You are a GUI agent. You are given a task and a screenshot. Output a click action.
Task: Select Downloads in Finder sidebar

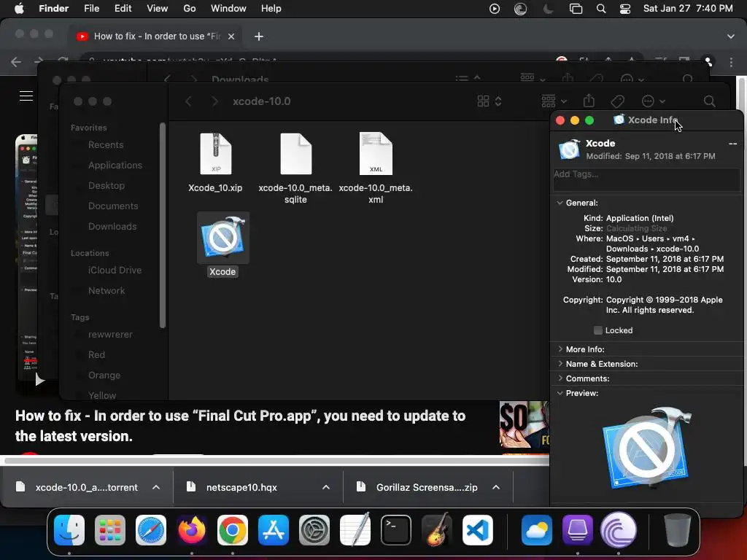pyautogui.click(x=112, y=226)
